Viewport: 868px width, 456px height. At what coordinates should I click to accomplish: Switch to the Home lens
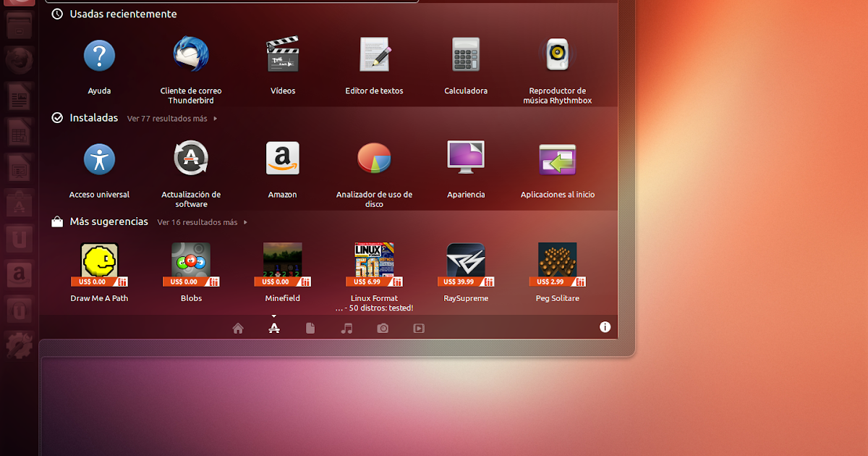[238, 329]
